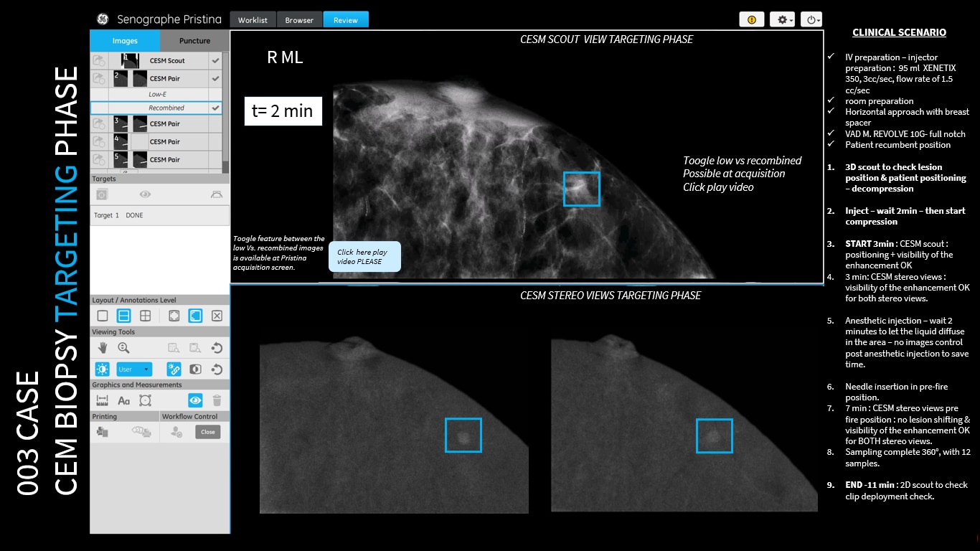Select the circular region-of-interest tool
The image size is (980, 551).
coord(146,401)
